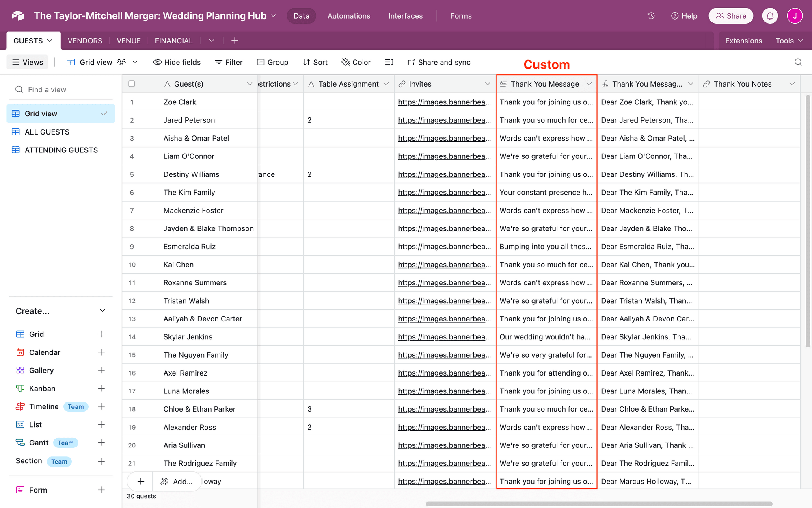Click the Share button
This screenshot has width=812, height=508.
[731, 16]
